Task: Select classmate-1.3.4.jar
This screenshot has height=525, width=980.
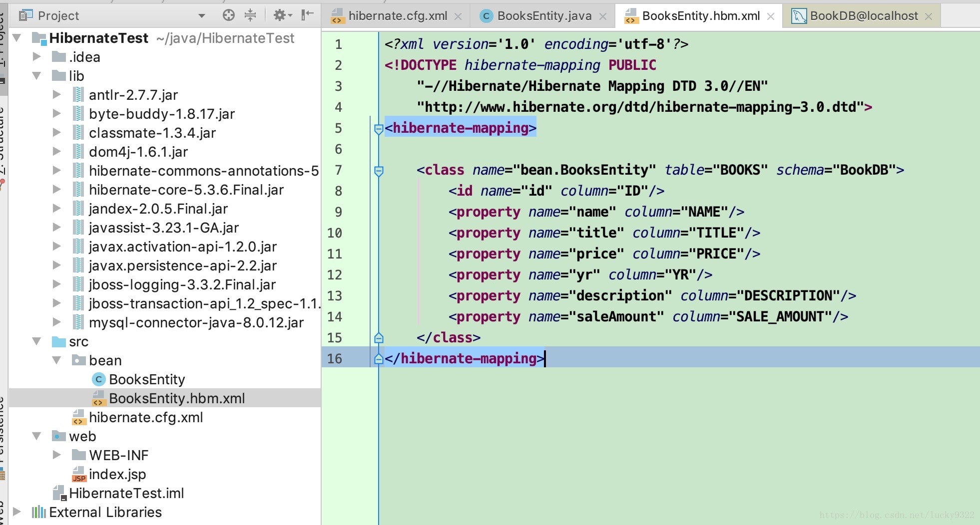Action: 152,133
